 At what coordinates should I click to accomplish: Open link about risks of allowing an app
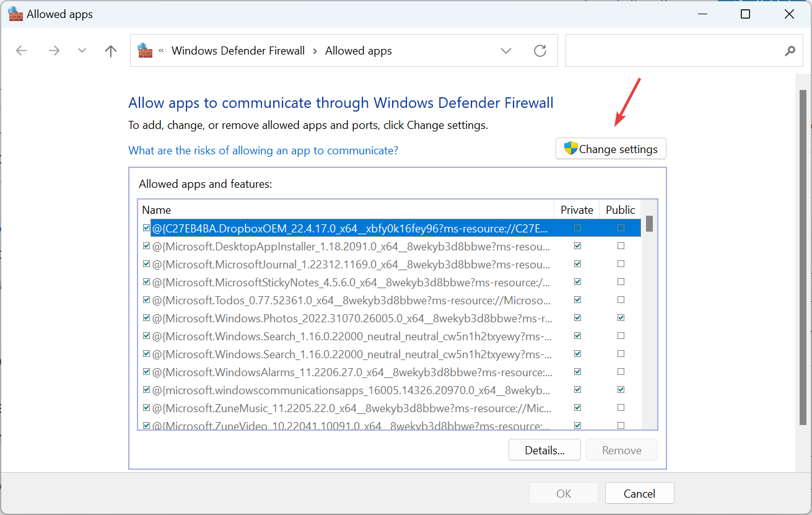[263, 151]
